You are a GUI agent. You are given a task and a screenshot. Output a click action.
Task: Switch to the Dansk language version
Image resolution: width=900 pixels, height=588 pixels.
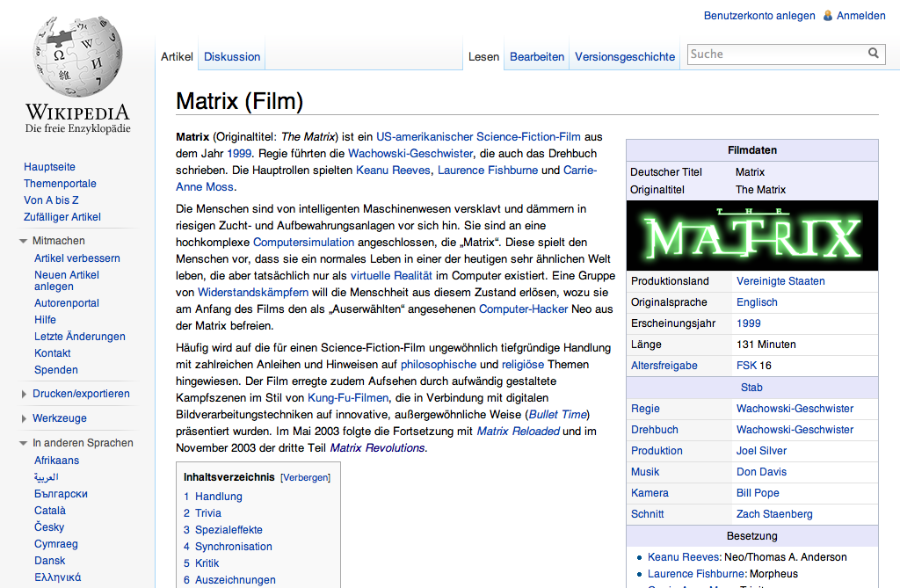click(49, 561)
